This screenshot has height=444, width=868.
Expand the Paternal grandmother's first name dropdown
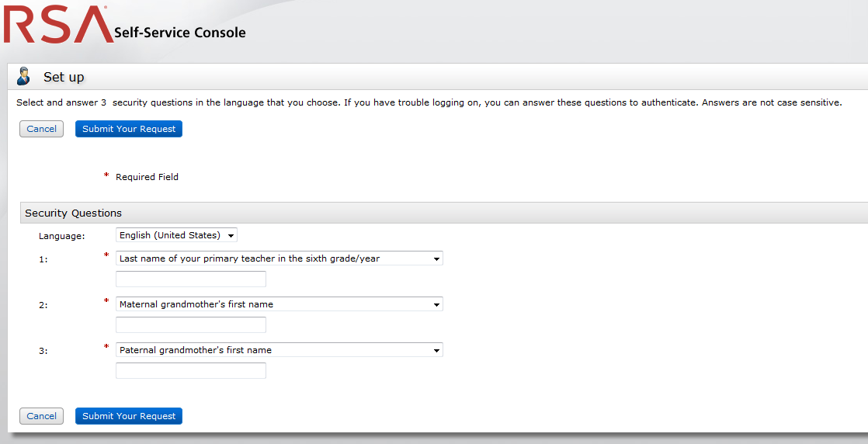(279, 350)
